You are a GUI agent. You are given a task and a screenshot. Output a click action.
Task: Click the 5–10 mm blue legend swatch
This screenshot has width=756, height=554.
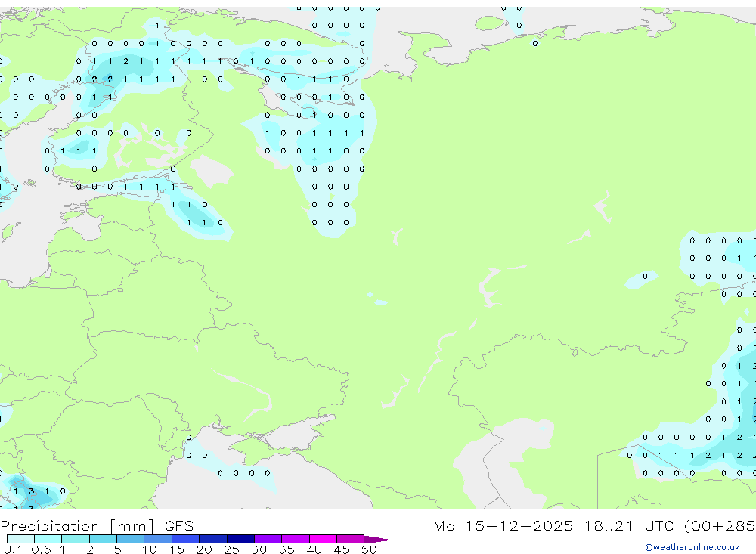131,539
